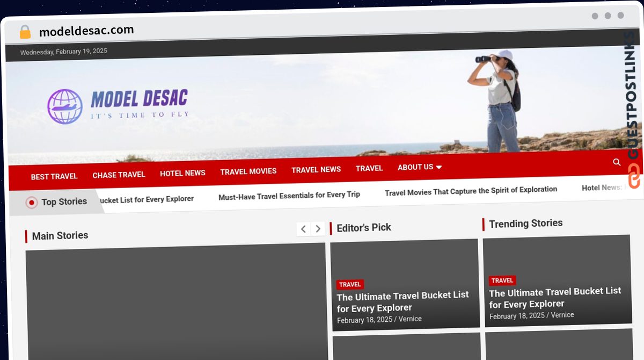Click the Top Stories red dot icon
This screenshot has width=644, height=360.
click(x=32, y=203)
